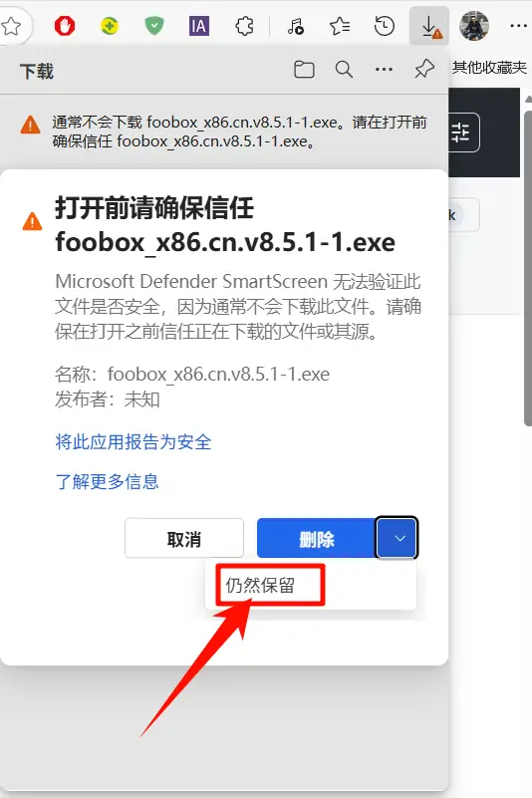Open the Favorites star-list icon
Viewport: 532px width, 798px height.
click(340, 26)
